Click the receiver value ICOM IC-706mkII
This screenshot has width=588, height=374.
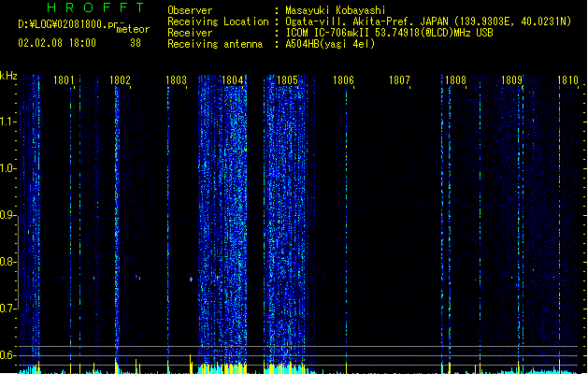point(328,33)
